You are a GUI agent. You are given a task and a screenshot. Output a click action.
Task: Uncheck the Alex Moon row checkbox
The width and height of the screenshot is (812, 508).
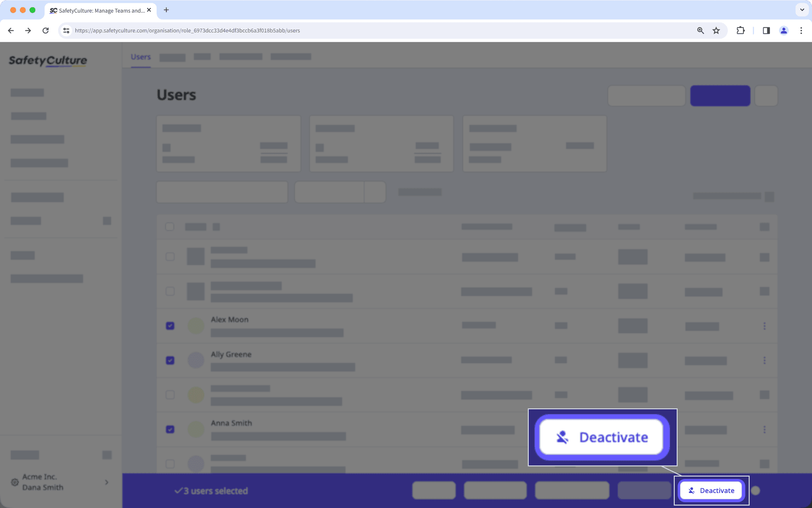(x=170, y=326)
